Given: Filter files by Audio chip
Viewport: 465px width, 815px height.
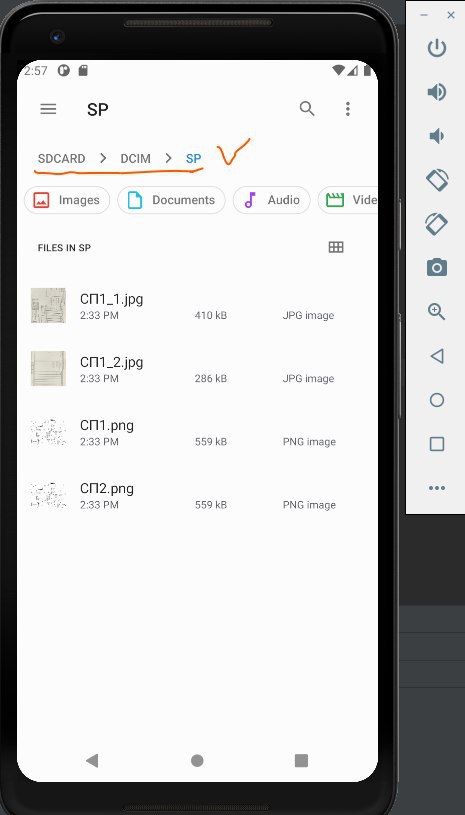Looking at the screenshot, I should tap(272, 200).
